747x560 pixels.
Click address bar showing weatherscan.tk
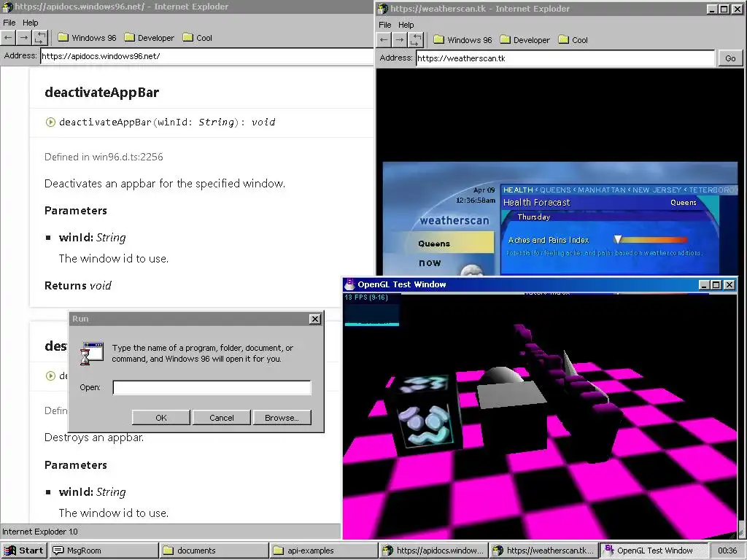(x=565, y=58)
